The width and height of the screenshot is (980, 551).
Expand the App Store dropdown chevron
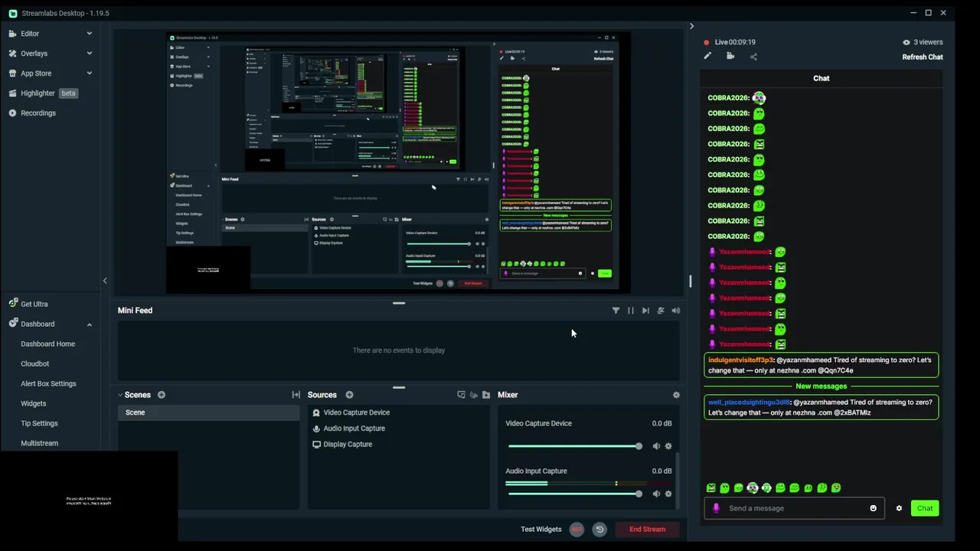tap(89, 73)
